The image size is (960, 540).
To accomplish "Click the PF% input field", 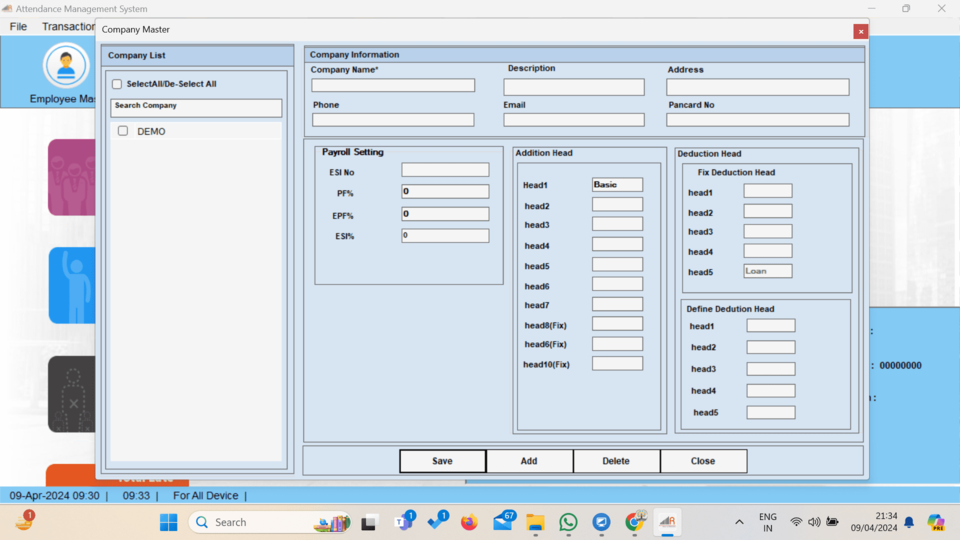I will (445, 192).
